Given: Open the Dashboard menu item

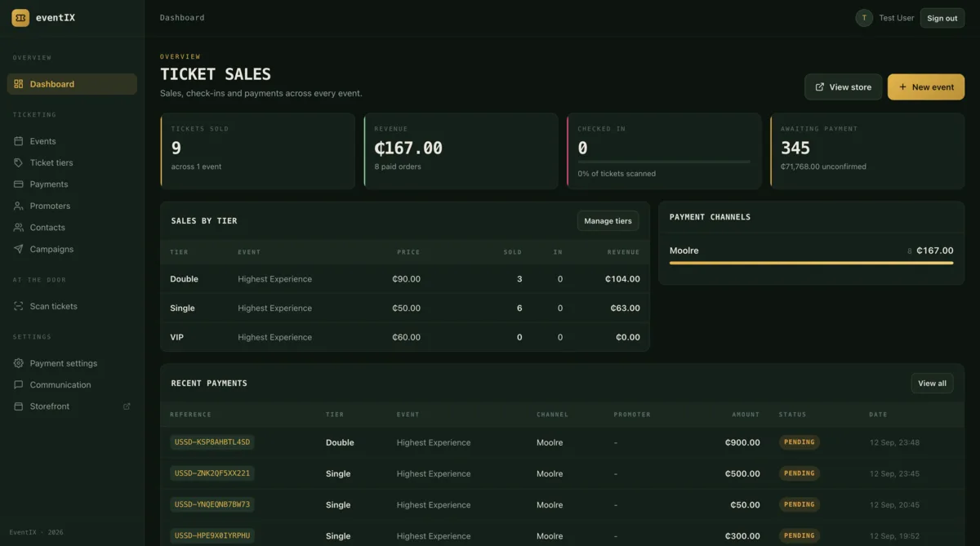Looking at the screenshot, I should (x=72, y=84).
